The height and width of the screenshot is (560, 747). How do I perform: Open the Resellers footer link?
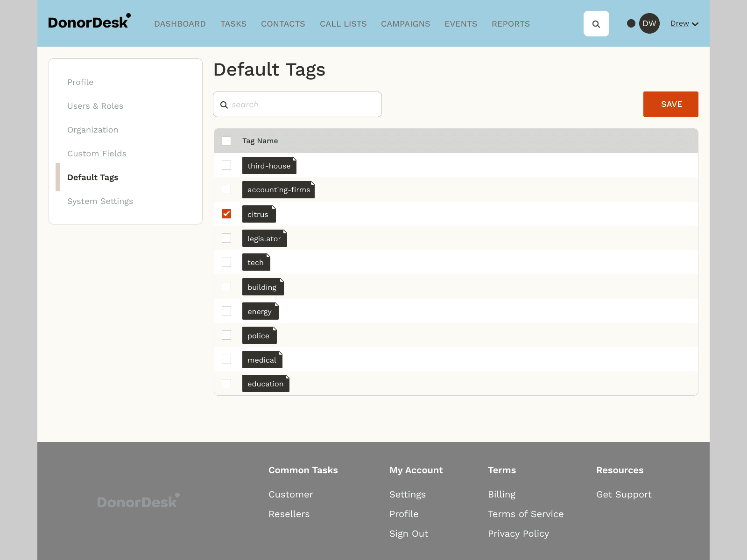tap(289, 514)
